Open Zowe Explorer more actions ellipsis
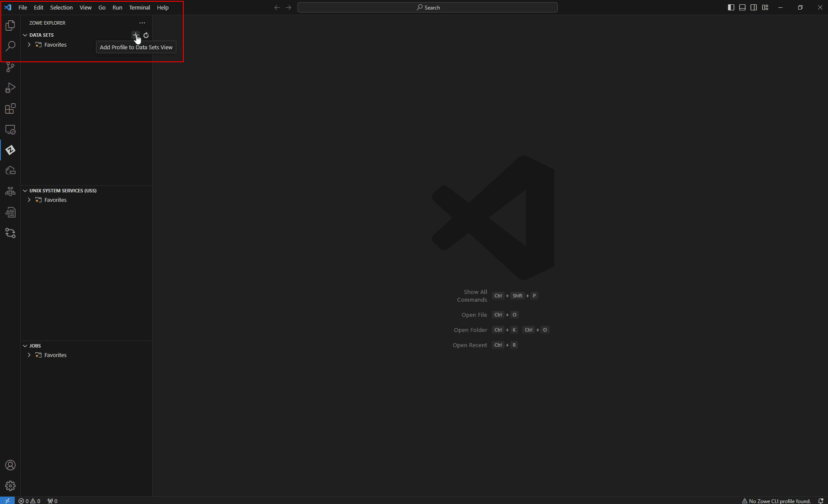 point(142,23)
